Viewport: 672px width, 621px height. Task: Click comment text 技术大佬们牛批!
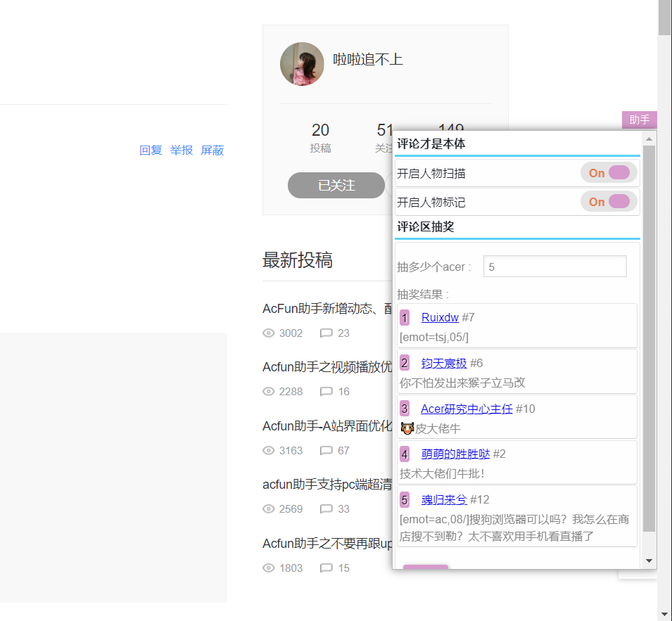[x=442, y=474]
